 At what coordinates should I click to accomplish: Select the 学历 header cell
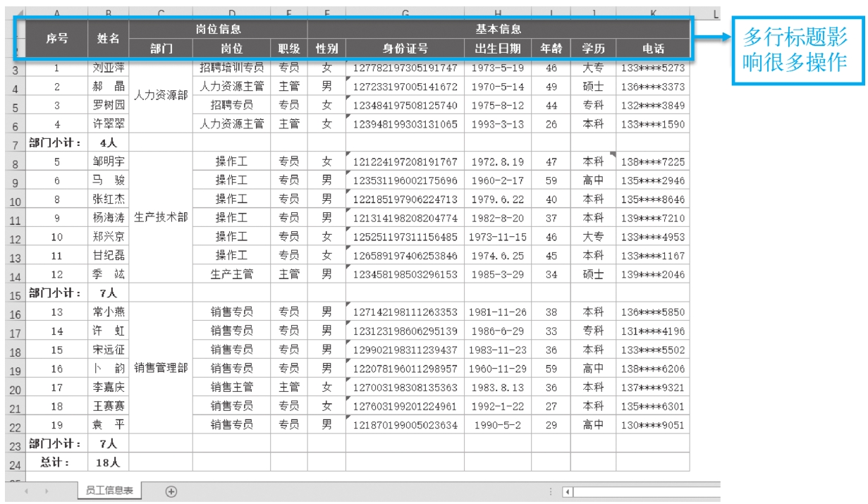click(x=593, y=49)
